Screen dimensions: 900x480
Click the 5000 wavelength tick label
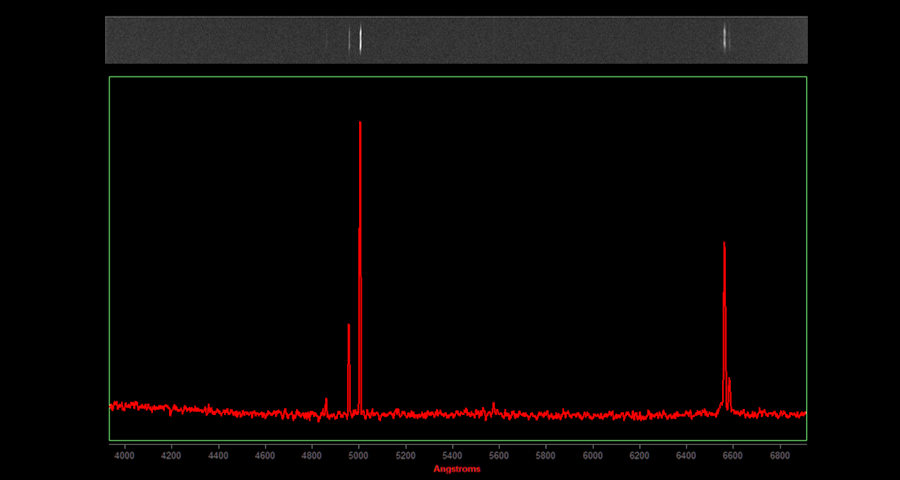tap(359, 456)
